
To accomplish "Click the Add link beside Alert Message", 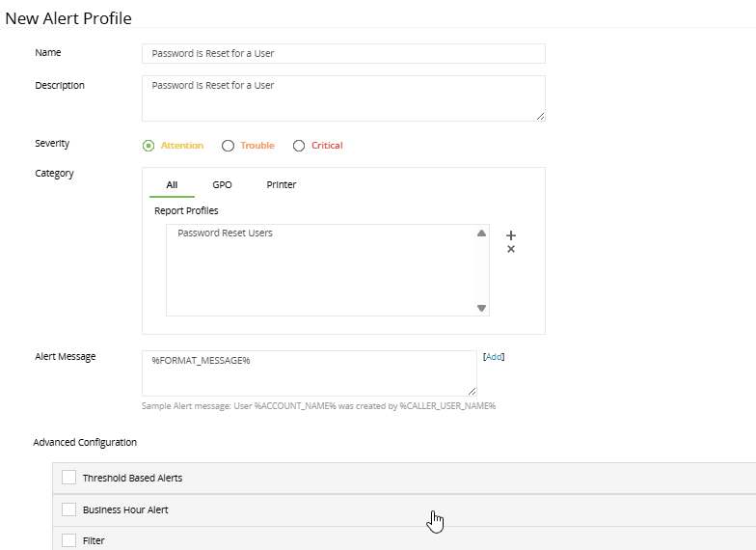I will click(x=494, y=357).
